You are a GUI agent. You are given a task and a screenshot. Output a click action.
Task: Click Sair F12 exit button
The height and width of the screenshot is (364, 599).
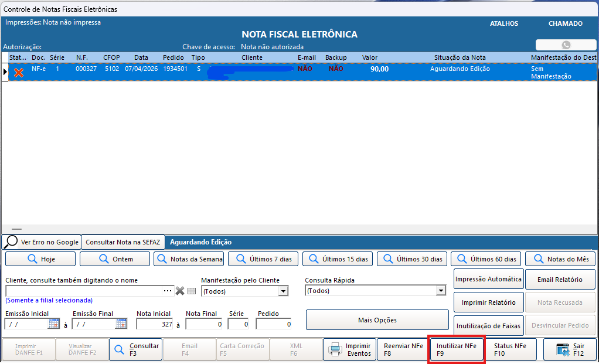569,350
